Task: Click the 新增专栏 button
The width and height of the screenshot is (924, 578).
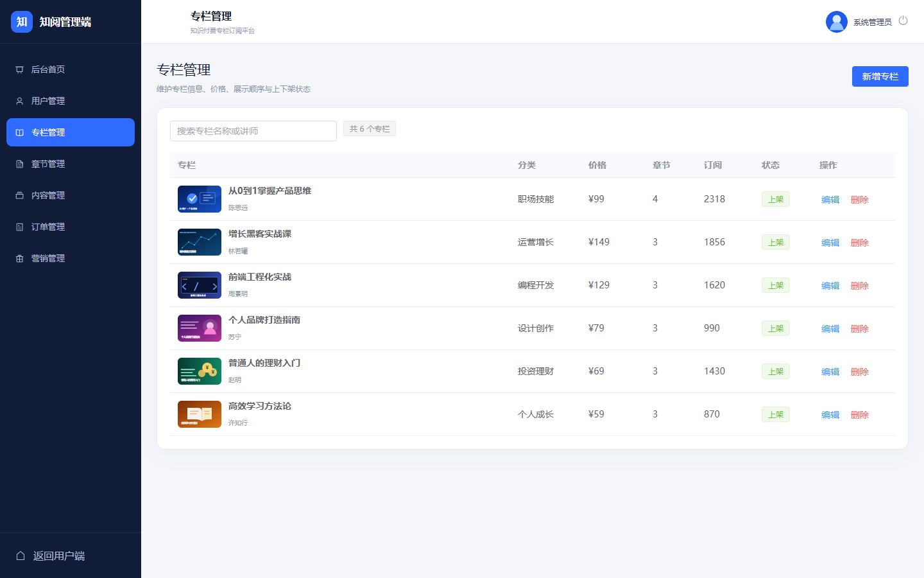Action: tap(880, 76)
